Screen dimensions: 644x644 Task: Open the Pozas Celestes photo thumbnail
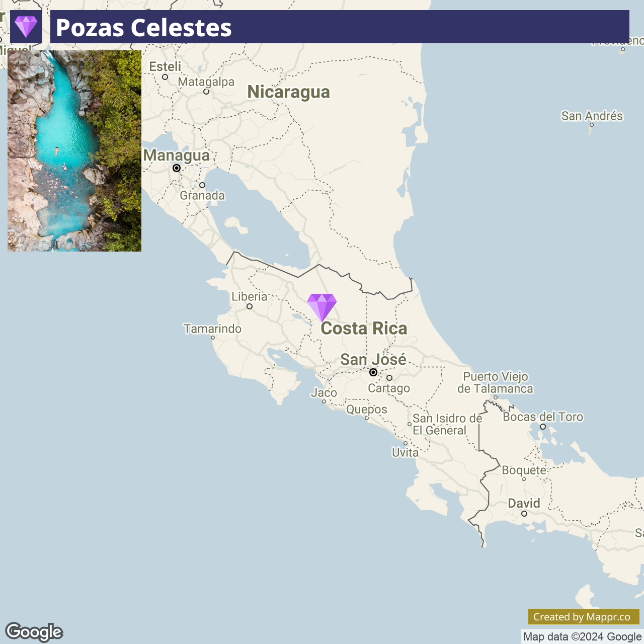(74, 151)
